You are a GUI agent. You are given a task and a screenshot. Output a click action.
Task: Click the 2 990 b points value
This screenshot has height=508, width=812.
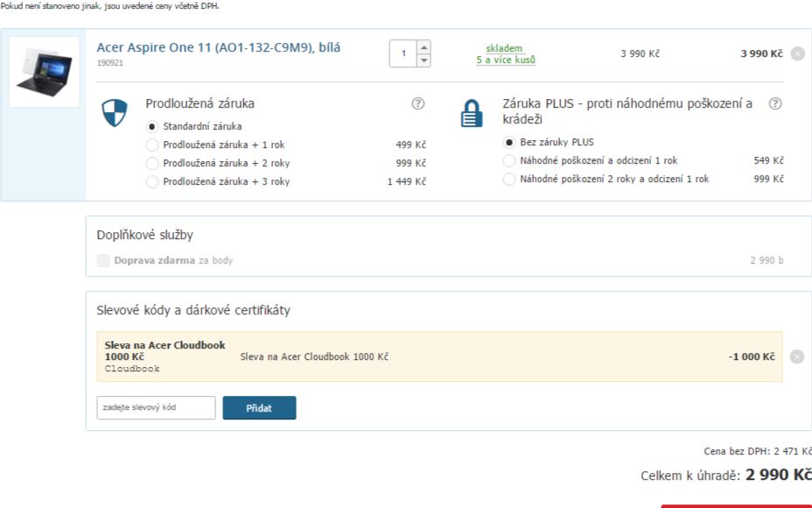point(766,260)
